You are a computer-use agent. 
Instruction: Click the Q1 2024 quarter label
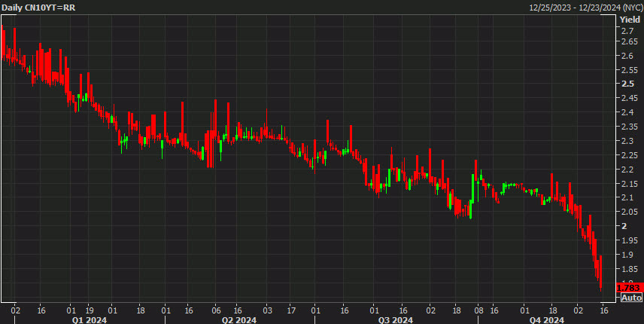click(x=90, y=320)
